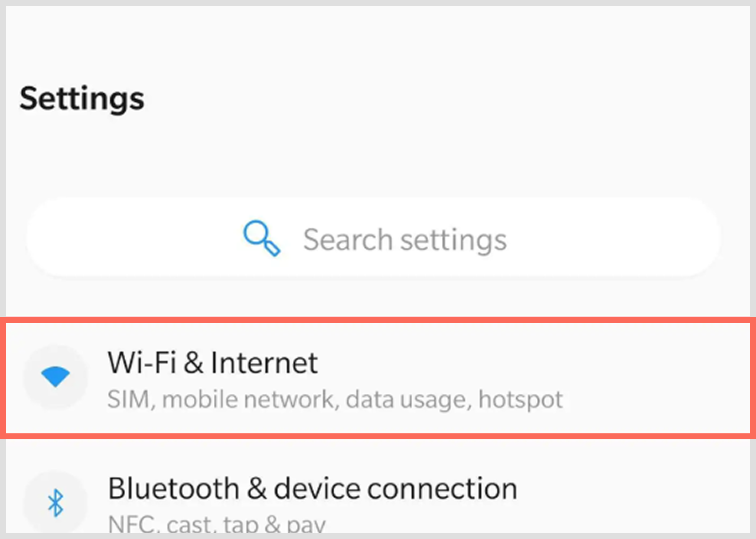Open Wi-Fi & Internet settings
This screenshot has height=539, width=756.
coord(378,378)
